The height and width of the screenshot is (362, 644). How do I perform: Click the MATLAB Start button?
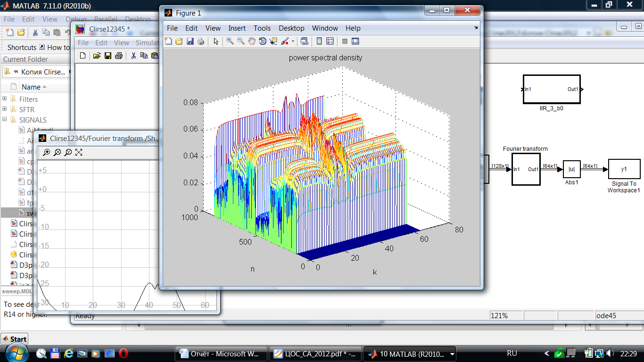(x=15, y=339)
